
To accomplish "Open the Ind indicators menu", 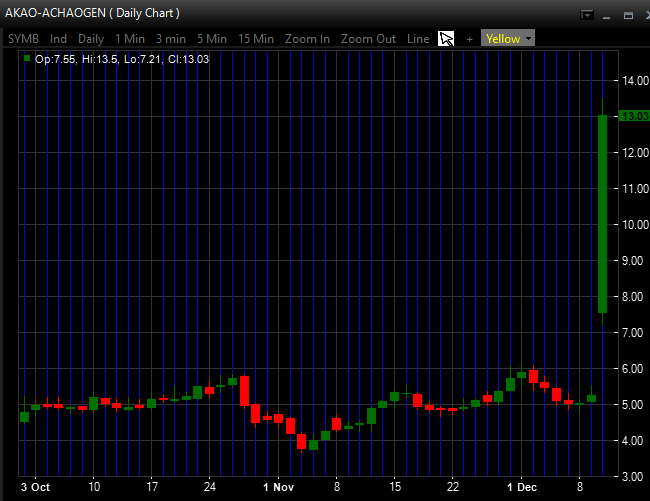I will [58, 39].
